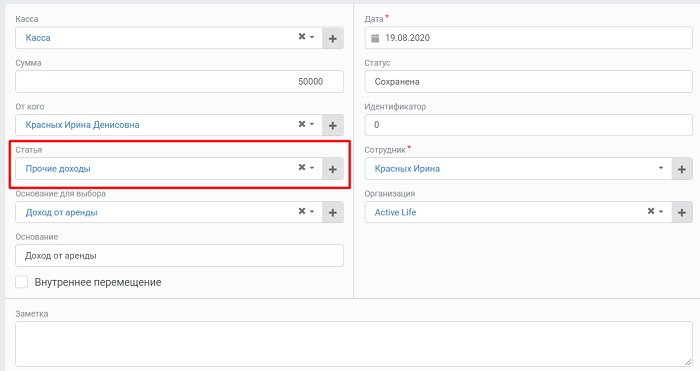The height and width of the screenshot is (371, 700).
Task: Click Красных Ирина in Сотрудник field
Action: click(x=407, y=169)
